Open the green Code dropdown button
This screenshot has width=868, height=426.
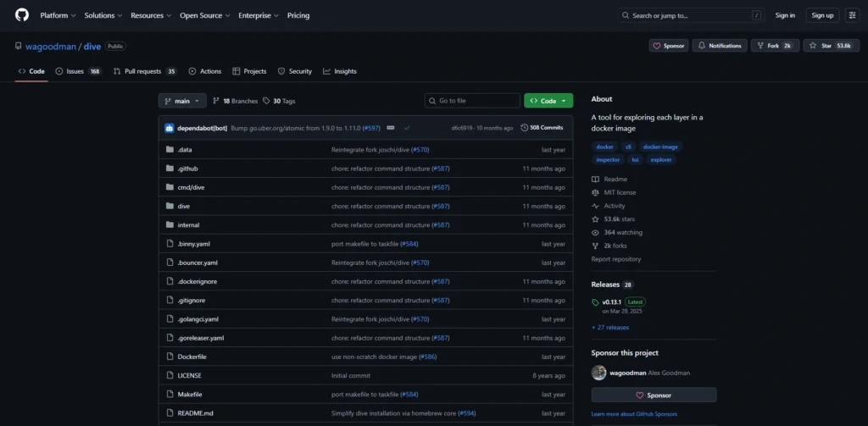548,101
